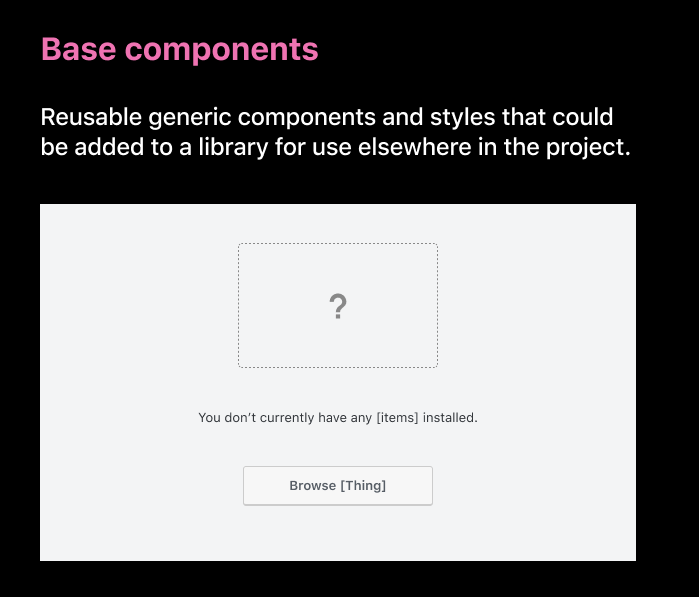Click the empty-state message about installed items
The width and height of the screenshot is (699, 597).
[x=338, y=418]
